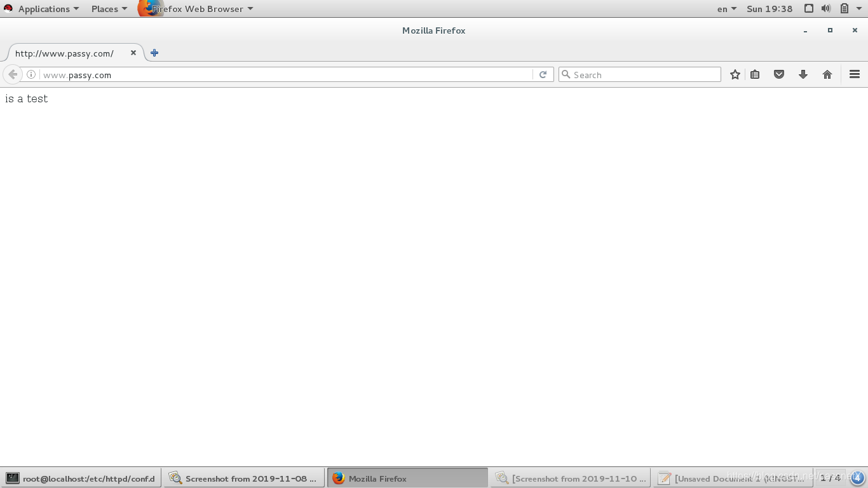The image size is (868, 488).
Task: Click the volume speaker icon
Action: click(x=826, y=9)
